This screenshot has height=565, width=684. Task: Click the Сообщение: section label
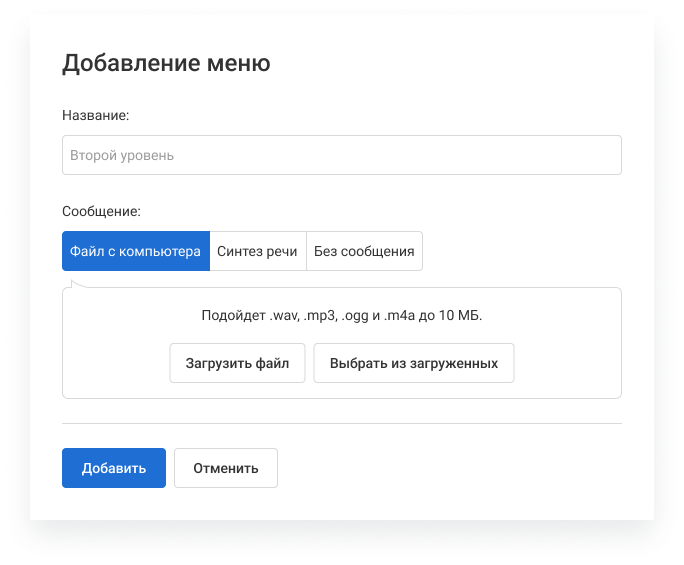[x=101, y=211]
